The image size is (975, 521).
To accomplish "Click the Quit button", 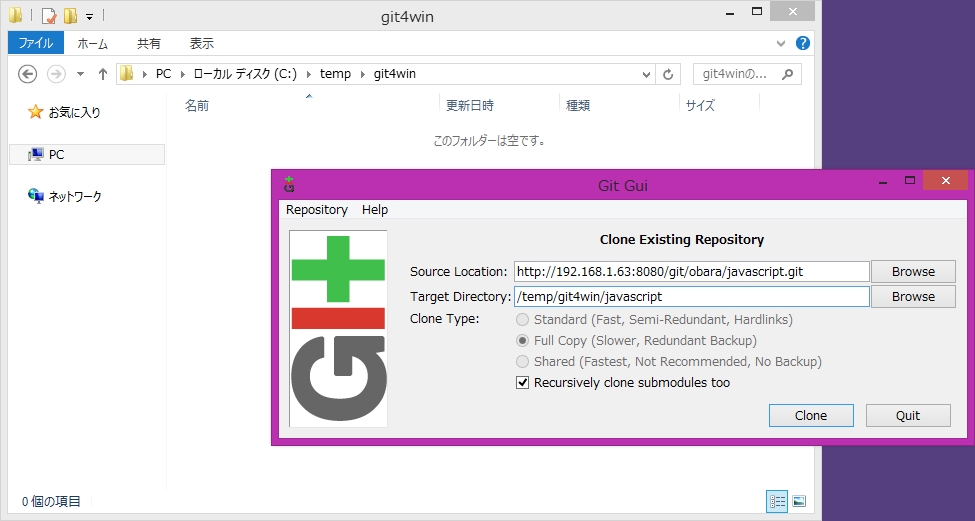I will point(908,415).
